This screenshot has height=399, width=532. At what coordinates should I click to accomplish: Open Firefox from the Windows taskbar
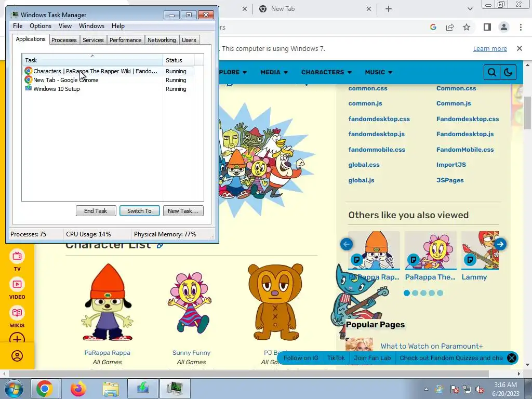pos(78,389)
